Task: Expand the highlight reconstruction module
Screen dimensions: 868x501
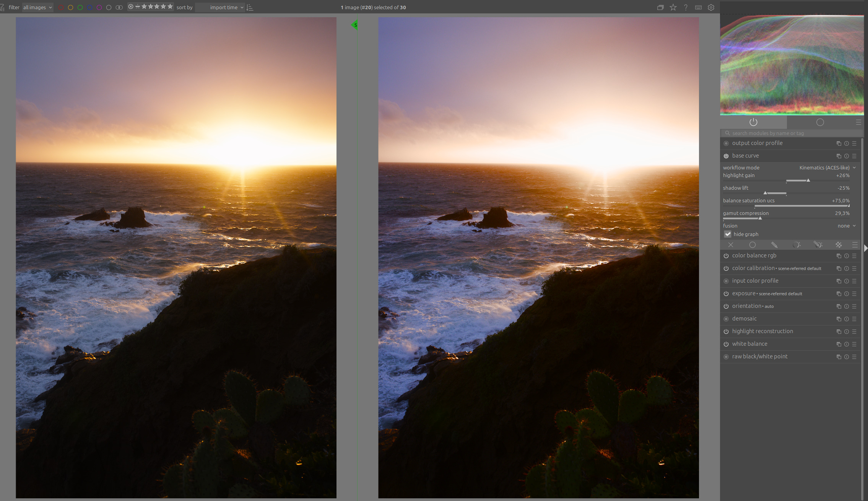Action: point(762,331)
